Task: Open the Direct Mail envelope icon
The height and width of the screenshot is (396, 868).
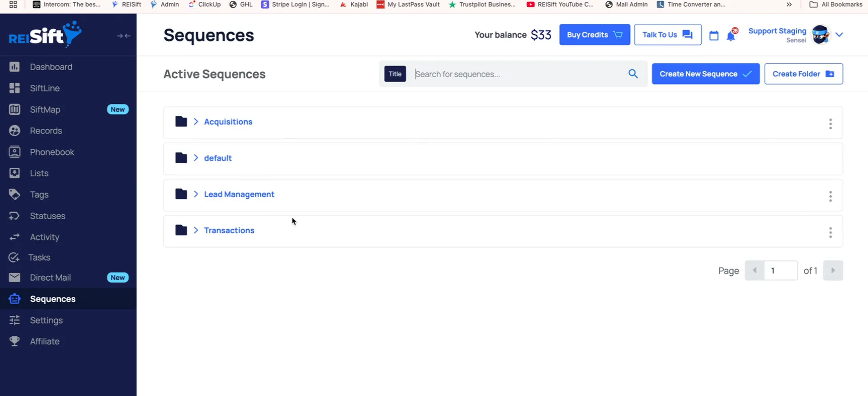Action: (14, 278)
